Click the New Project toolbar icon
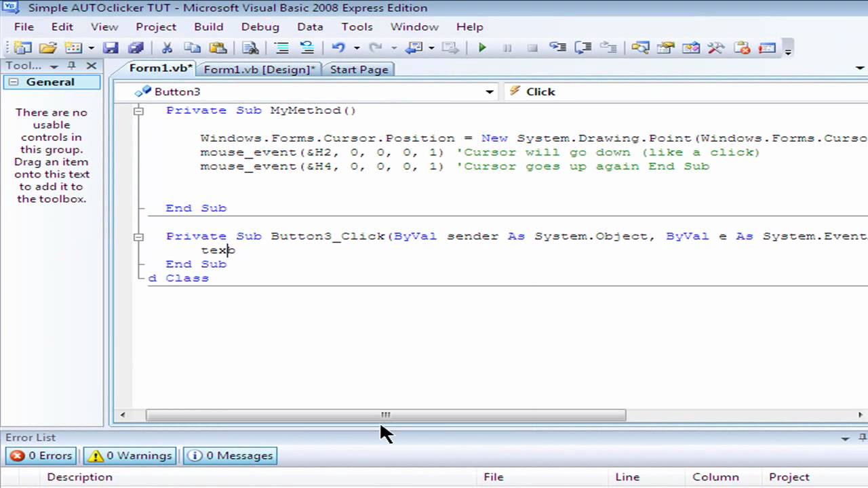This screenshot has height=488, width=868. click(22, 48)
